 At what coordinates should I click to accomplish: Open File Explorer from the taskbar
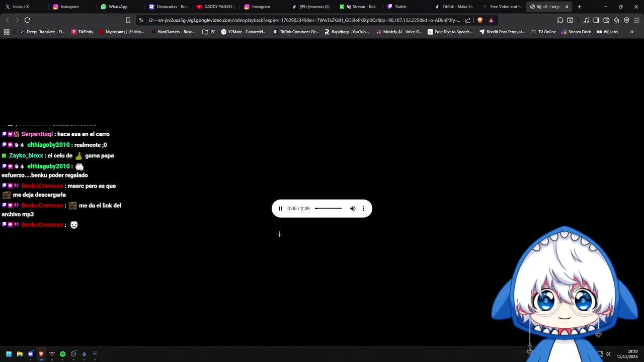coord(20,354)
